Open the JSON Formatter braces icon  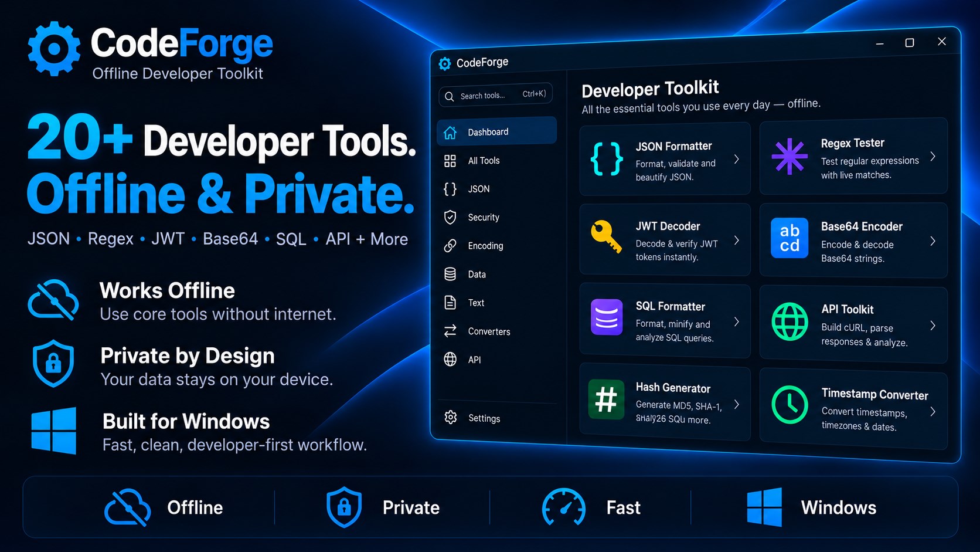[607, 159]
